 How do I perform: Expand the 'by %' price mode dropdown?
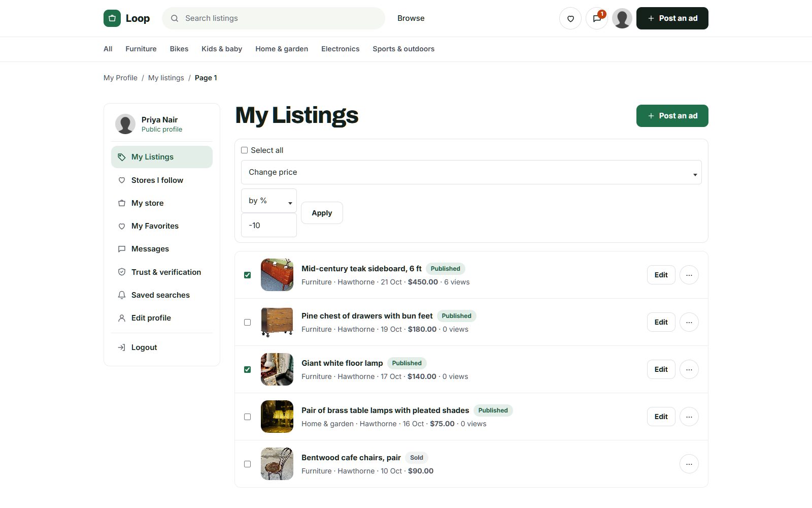[x=269, y=201]
